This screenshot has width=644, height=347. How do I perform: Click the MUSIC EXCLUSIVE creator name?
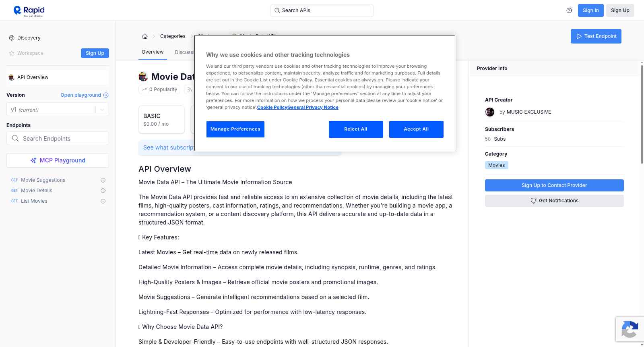[x=529, y=112]
